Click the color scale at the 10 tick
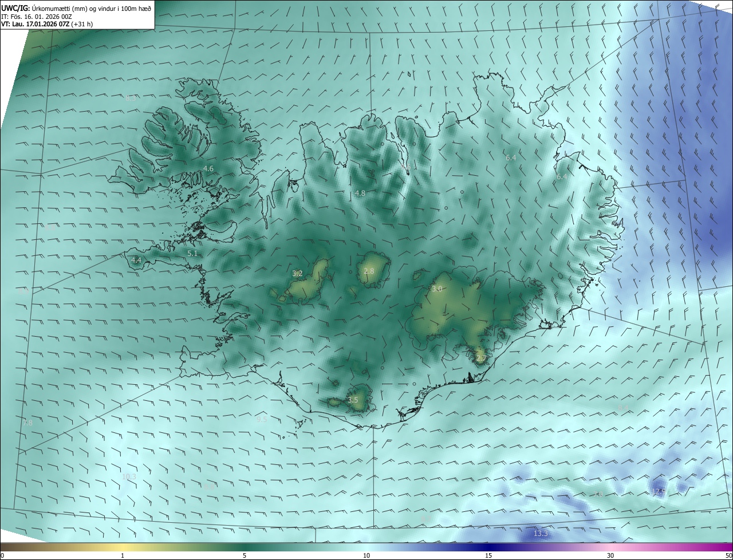The image size is (733, 560). (366, 555)
